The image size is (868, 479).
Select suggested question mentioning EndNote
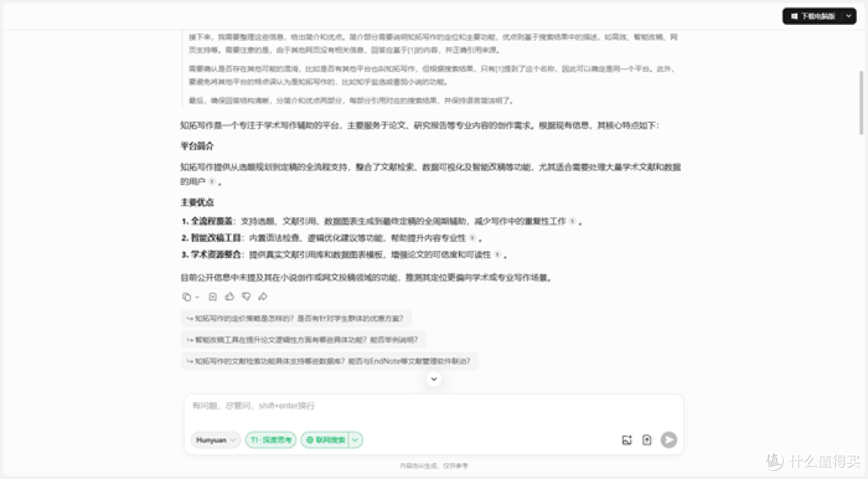tap(330, 361)
